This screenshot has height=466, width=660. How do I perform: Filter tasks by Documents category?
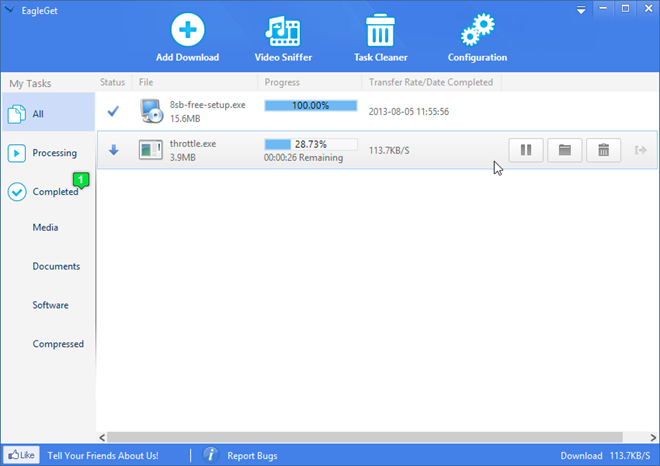[x=56, y=266]
